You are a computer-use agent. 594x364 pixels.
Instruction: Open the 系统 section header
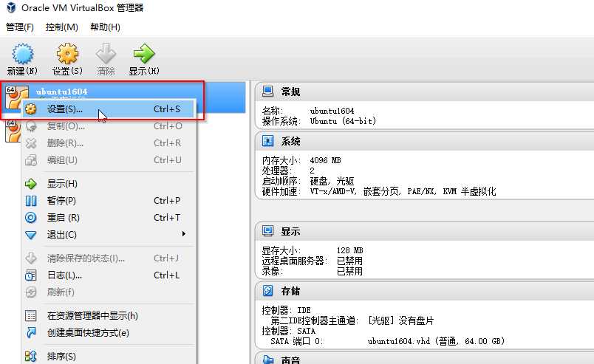coord(424,141)
